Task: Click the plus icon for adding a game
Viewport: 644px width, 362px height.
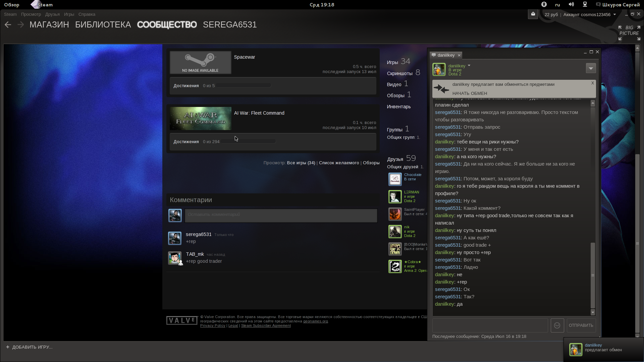Action: click(x=8, y=347)
